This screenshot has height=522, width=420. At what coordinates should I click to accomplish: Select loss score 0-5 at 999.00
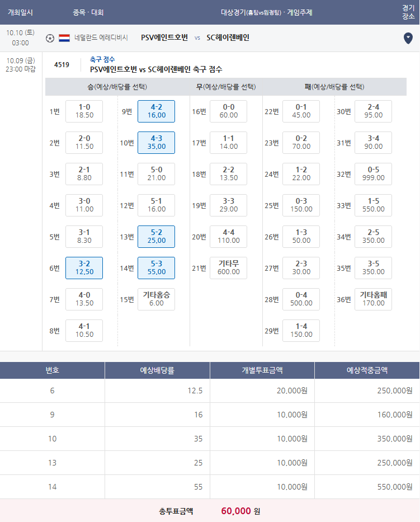(x=374, y=174)
